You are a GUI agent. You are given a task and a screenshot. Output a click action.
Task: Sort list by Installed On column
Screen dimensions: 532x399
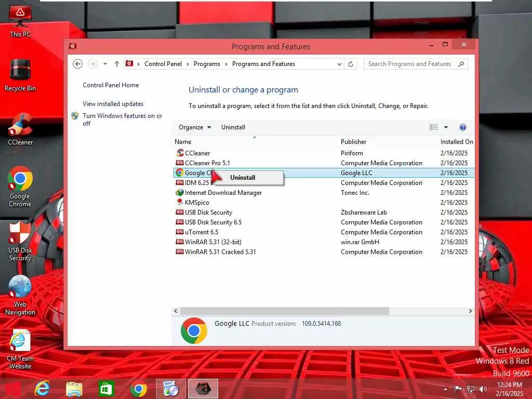tap(456, 142)
